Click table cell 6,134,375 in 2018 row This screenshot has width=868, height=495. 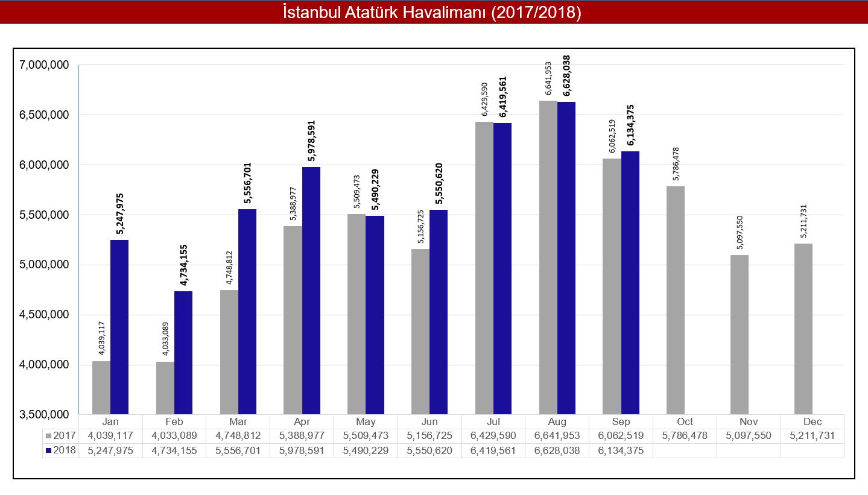(621, 450)
